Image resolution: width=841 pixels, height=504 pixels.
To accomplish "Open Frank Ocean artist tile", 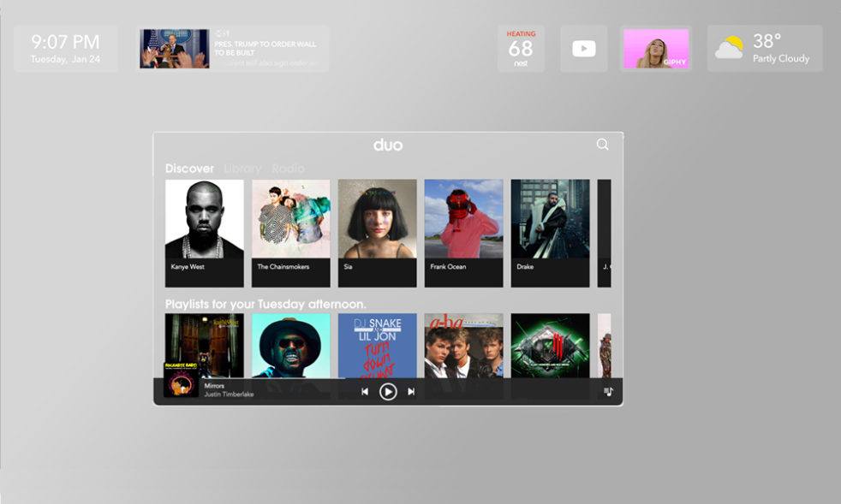I will click(x=463, y=231).
